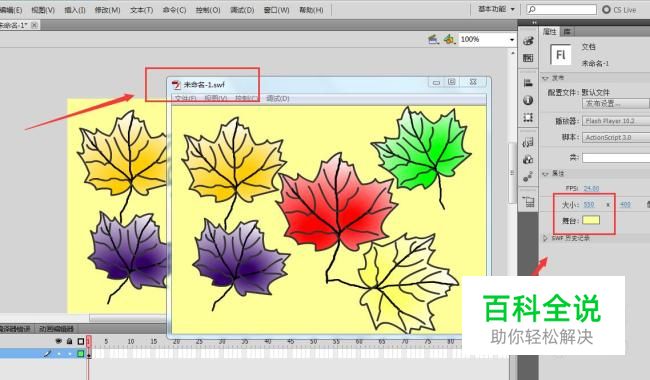Click the stage width 550 value
650x380 pixels.
coord(589,204)
